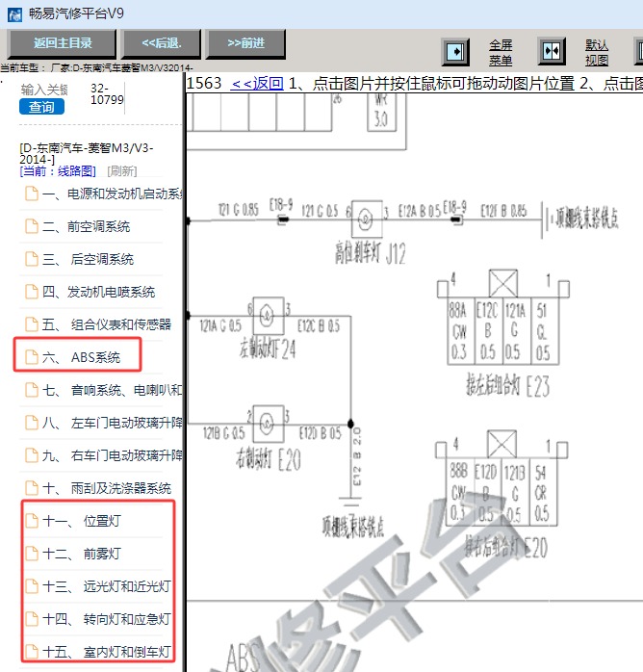Screen dimensions: 643x672
Task: Click the 接右后组合灯 E20 connector diagram
Action: pyautogui.click(x=502, y=478)
